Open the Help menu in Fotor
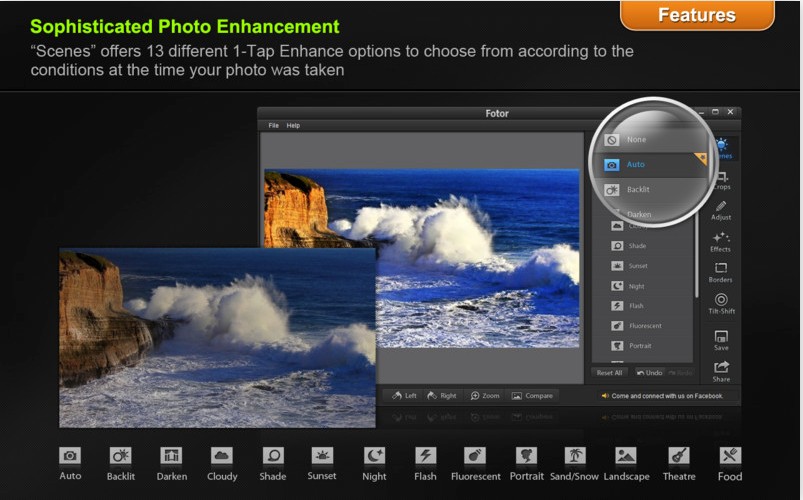803x500 pixels. tap(293, 126)
